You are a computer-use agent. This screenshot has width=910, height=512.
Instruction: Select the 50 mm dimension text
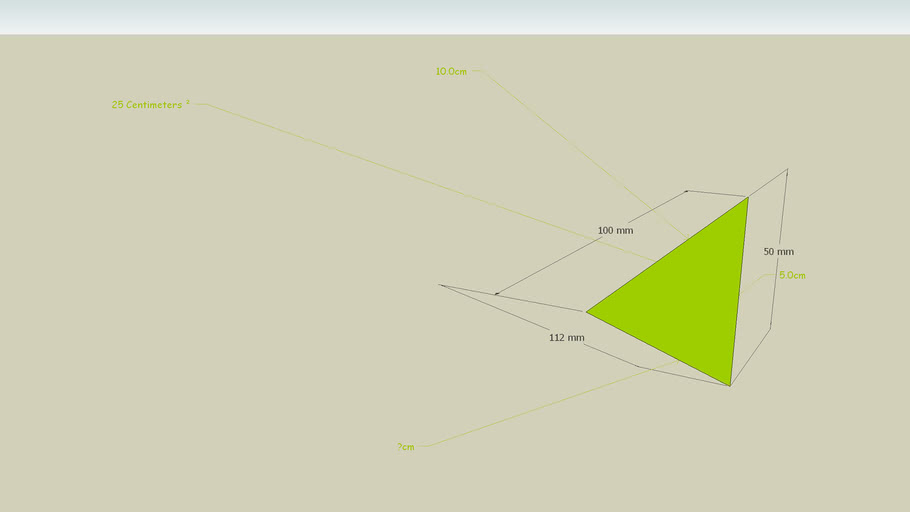point(778,252)
